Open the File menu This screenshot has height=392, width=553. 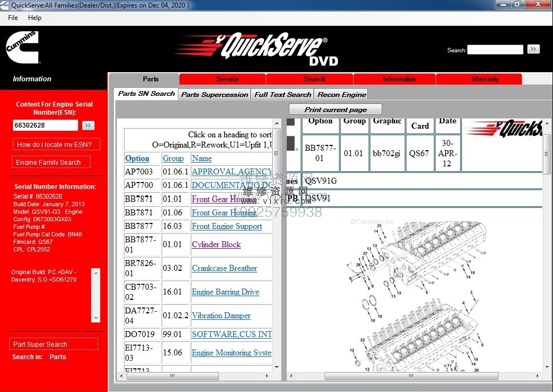(x=13, y=18)
